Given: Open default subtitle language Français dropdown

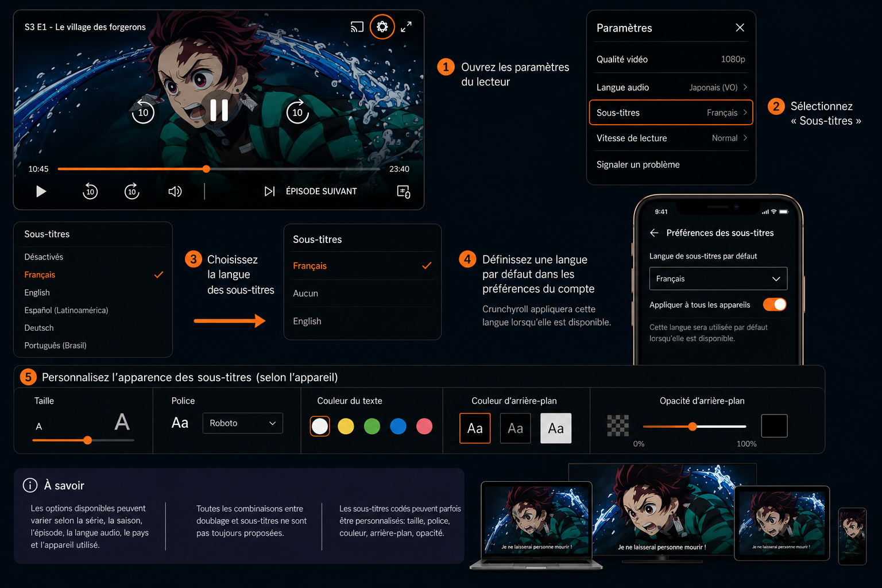Looking at the screenshot, I should tap(718, 278).
